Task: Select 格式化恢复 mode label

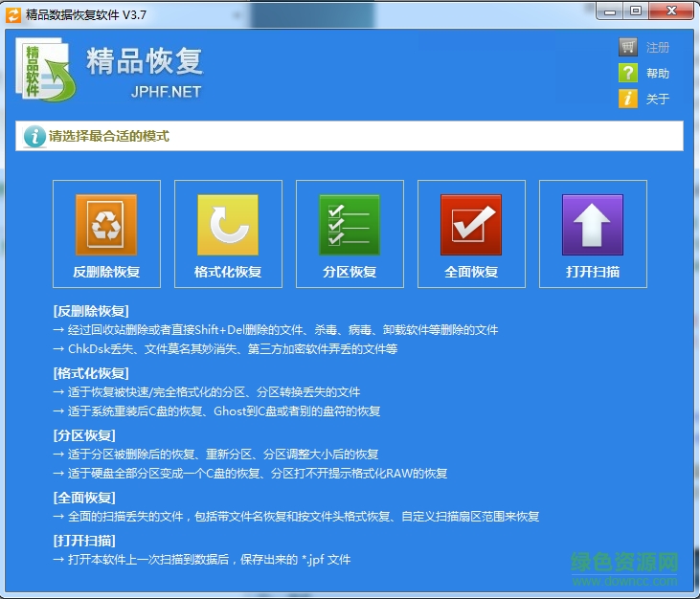Action: tap(228, 272)
